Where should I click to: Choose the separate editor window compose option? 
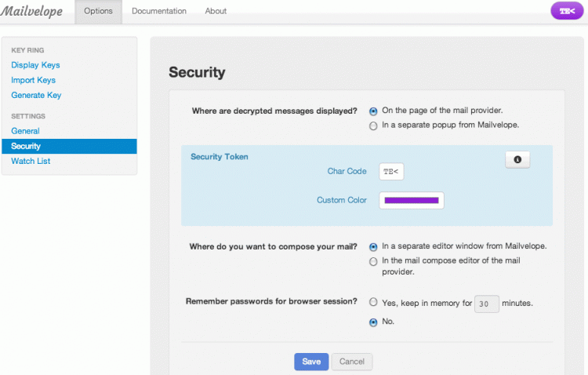pyautogui.click(x=373, y=246)
